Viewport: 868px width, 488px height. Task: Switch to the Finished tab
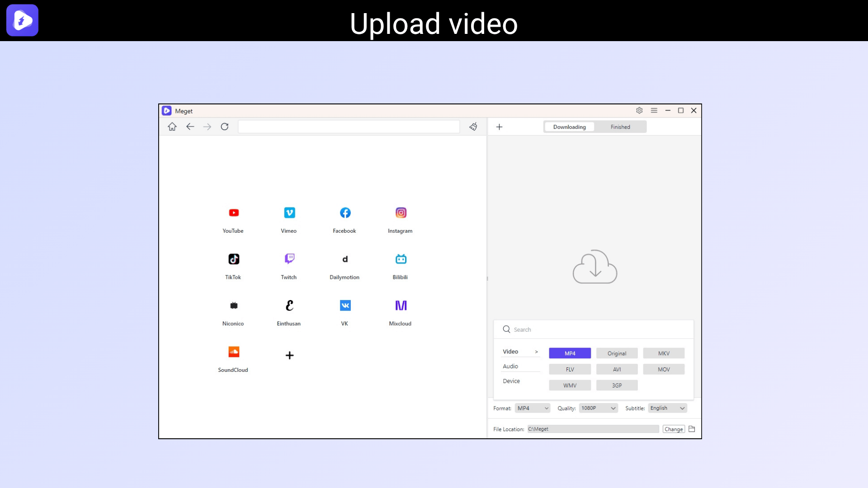(x=620, y=127)
